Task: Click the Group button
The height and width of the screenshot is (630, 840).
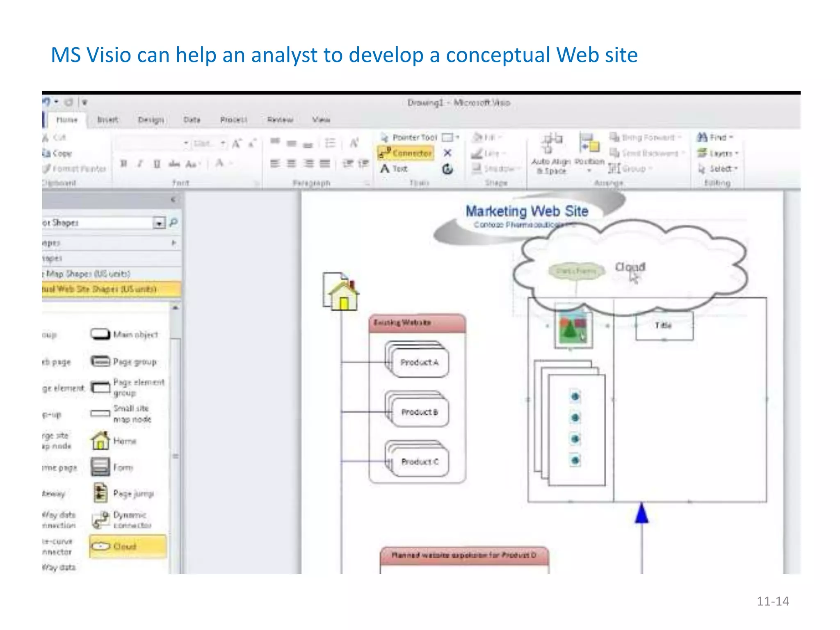Action: click(630, 169)
